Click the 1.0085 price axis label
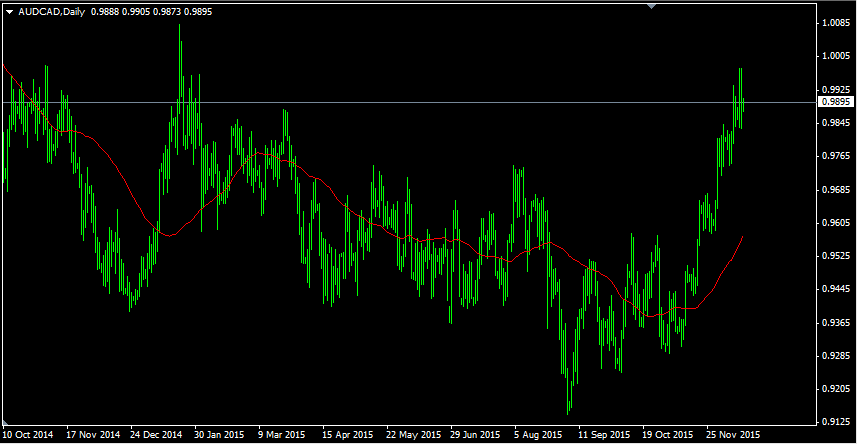Viewport: 857px width, 444px height. (834, 24)
